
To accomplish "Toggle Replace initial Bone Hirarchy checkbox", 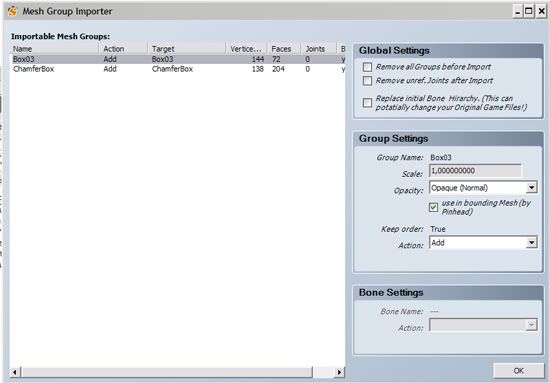I will pos(367,103).
